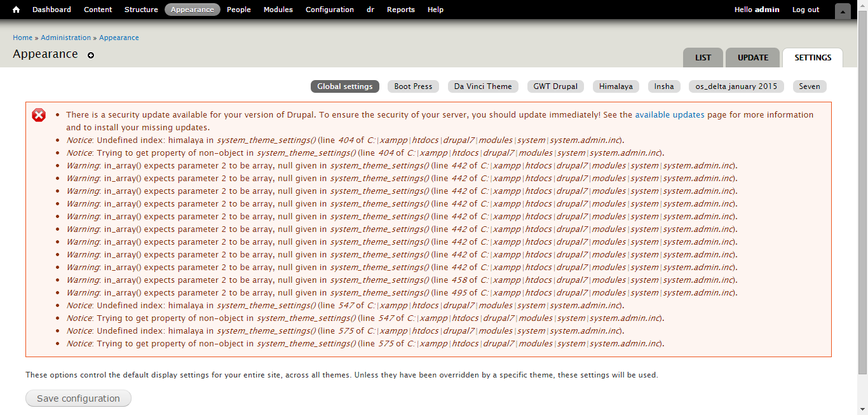
Task: Open the Seven theme settings
Action: coord(810,86)
